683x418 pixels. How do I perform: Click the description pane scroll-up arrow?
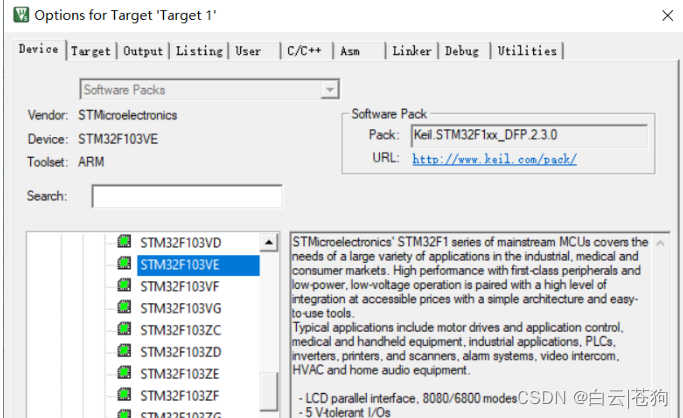(660, 243)
